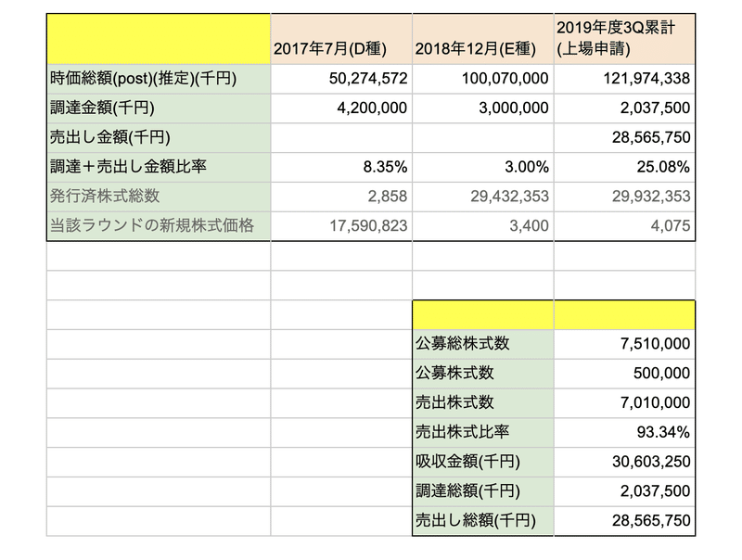Select cell with value 100,070,000
742x560 pixels.
482,79
